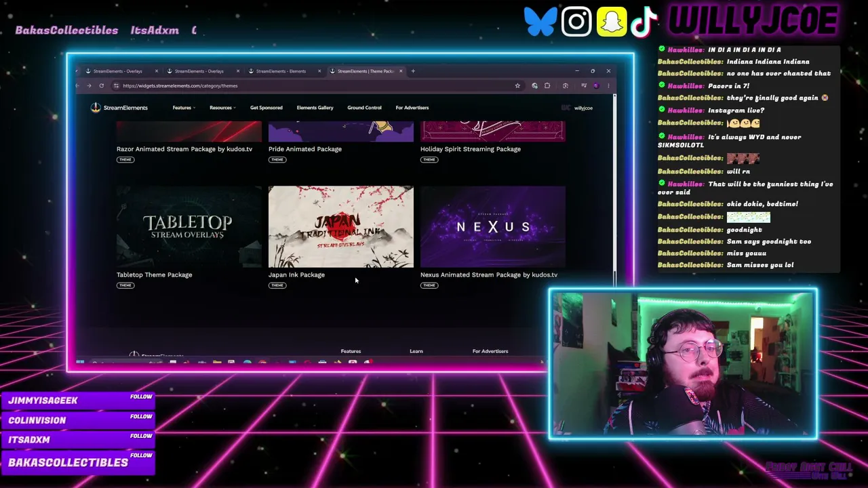The image size is (868, 488).
Task: Click FOLLOW next to BAKASCOLLECTIBLES
Action: click(141, 455)
